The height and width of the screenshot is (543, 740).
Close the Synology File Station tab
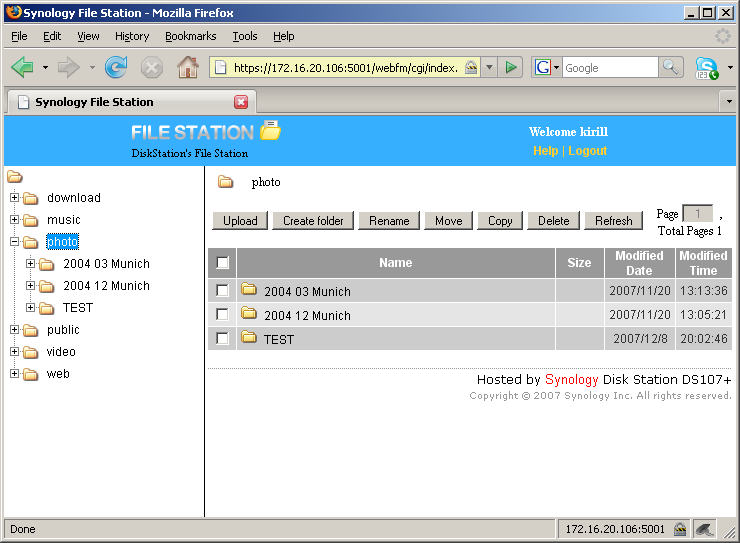tap(241, 102)
